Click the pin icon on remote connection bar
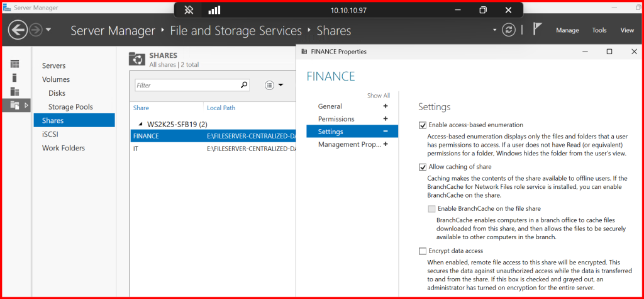Viewport: 644px width, 299px height. point(188,10)
